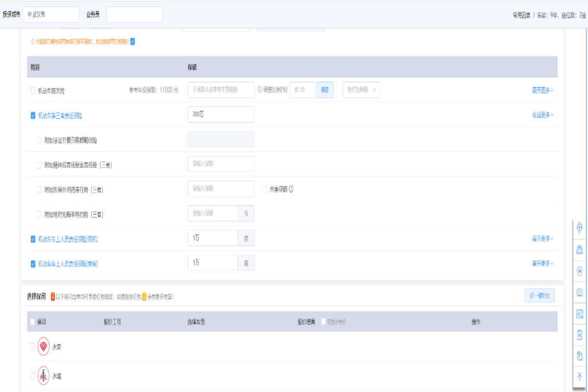Click the car icon in right sidebar
This screenshot has height=392, width=588.
(x=580, y=250)
